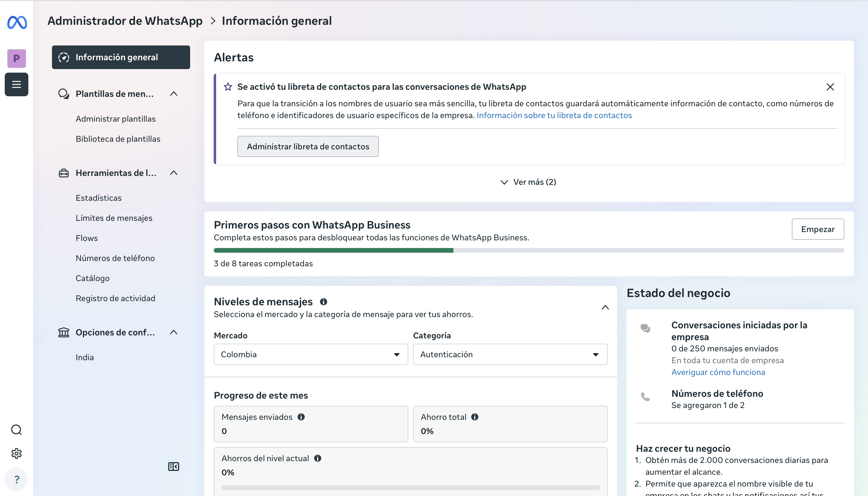The height and width of the screenshot is (496, 868).
Task: Click the Empezar button
Action: pos(818,229)
